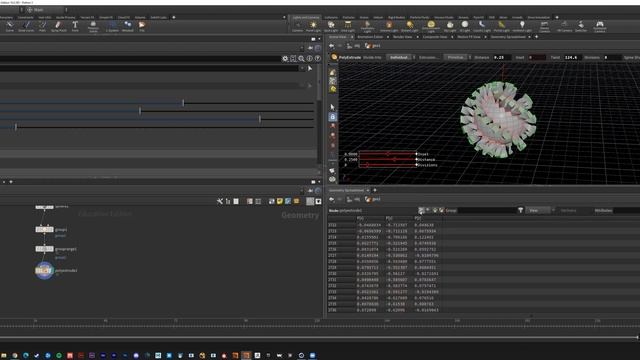Select the Platonic Solids shelf tool
Viewport: 640px width, 360px height.
tap(93, 27)
